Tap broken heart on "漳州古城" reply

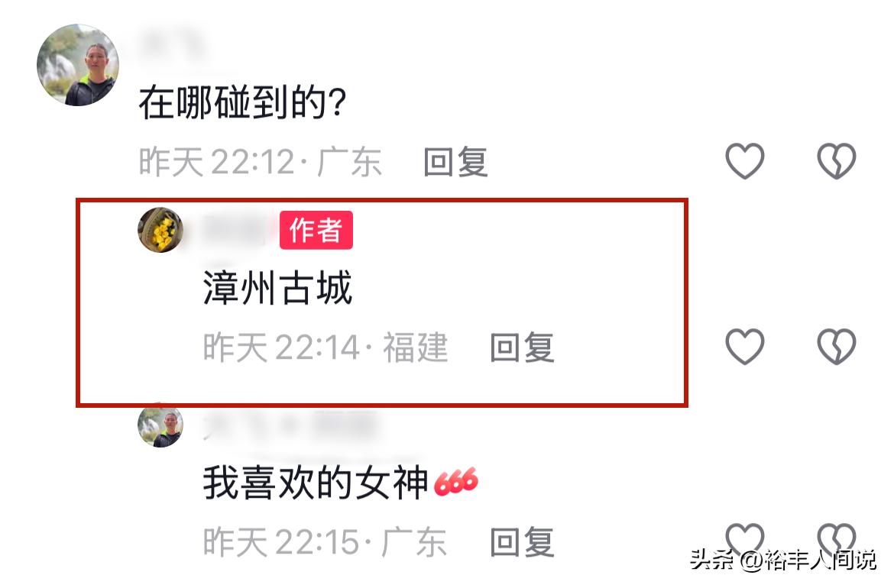point(837,347)
